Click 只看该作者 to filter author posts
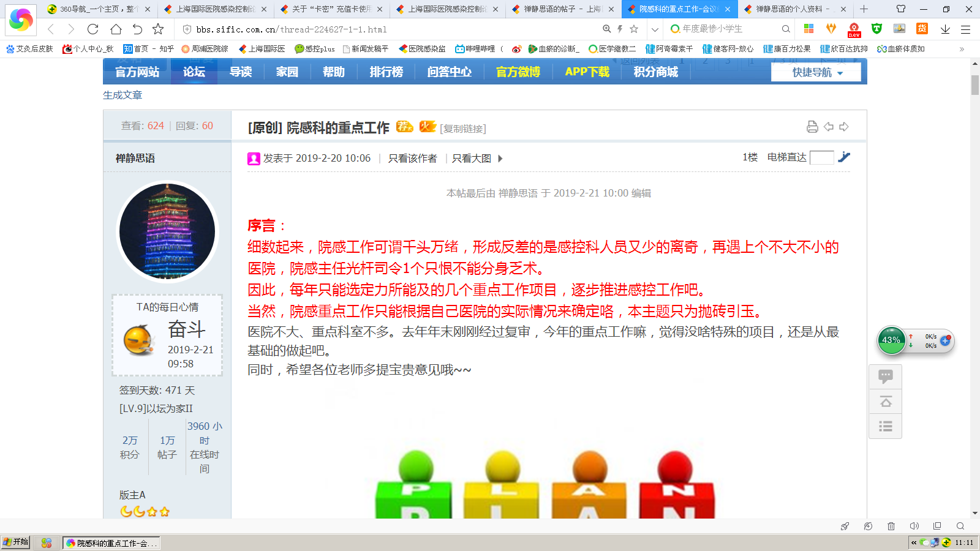980x551 pixels. 413,158
